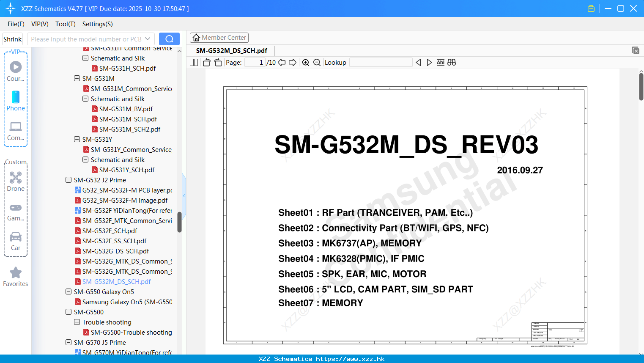The height and width of the screenshot is (363, 644).
Task: Open SM-G5500-Trouble shooting file
Action: [131, 332]
